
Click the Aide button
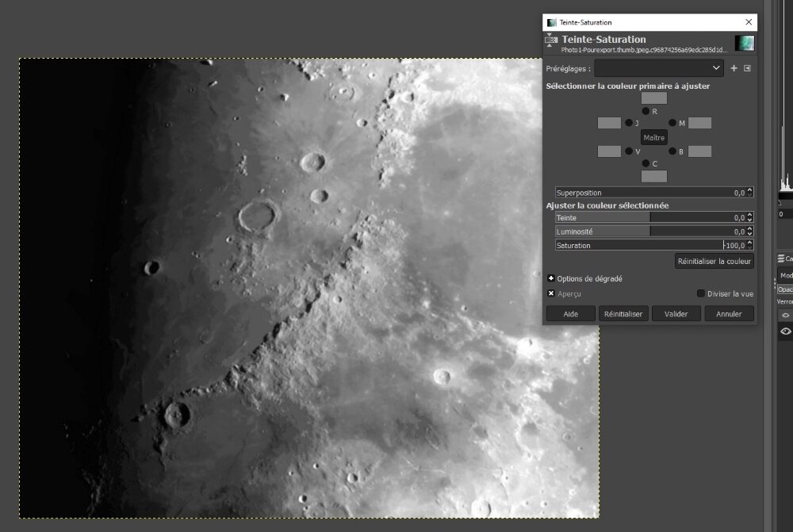coord(570,314)
